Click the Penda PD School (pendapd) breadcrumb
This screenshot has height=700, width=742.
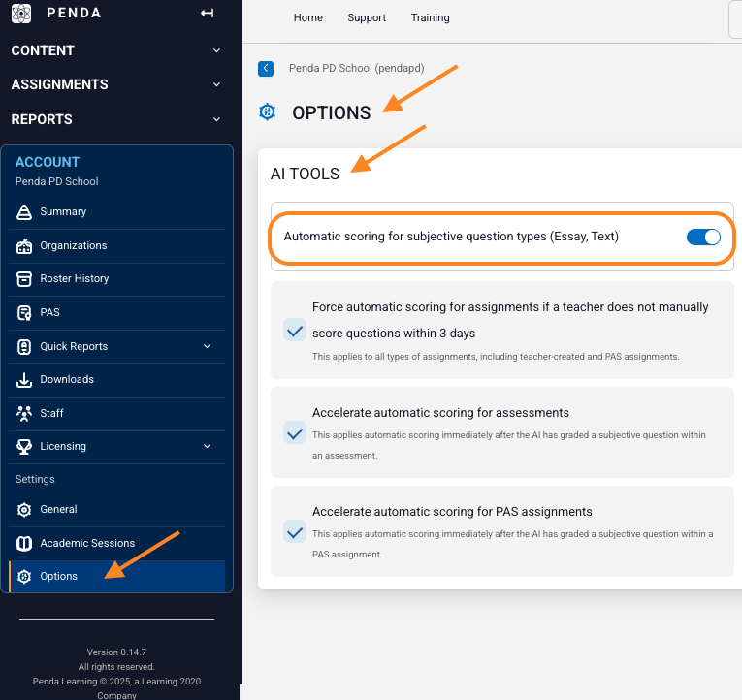357,69
